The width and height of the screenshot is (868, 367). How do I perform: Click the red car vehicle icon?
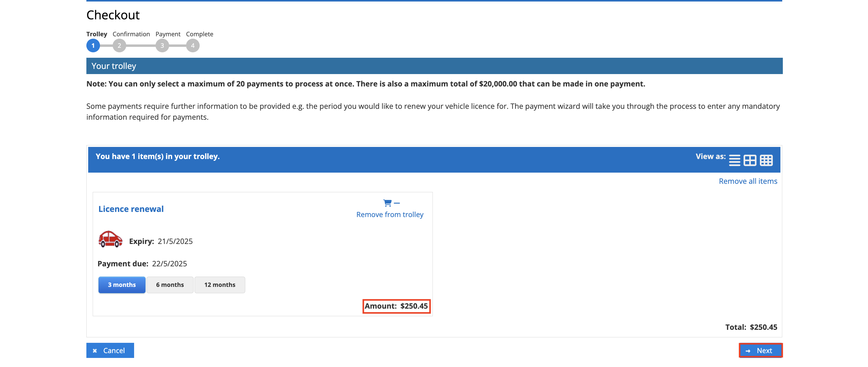(x=110, y=239)
